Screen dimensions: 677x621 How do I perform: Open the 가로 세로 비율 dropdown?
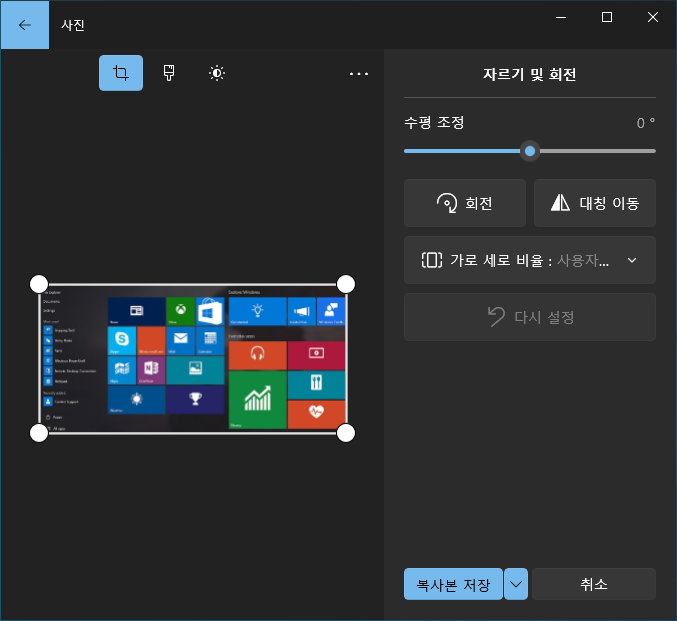click(x=530, y=260)
